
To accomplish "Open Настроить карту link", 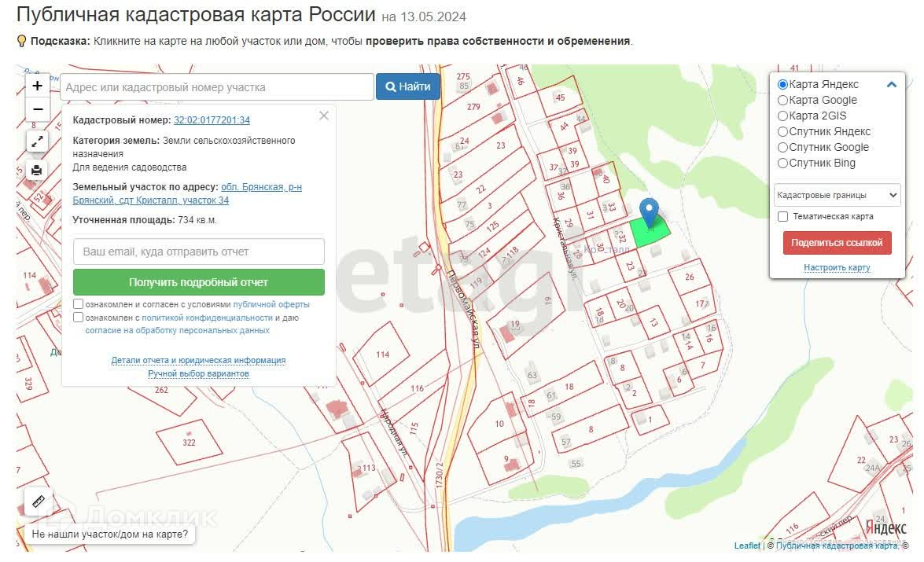I will pyautogui.click(x=837, y=267).
